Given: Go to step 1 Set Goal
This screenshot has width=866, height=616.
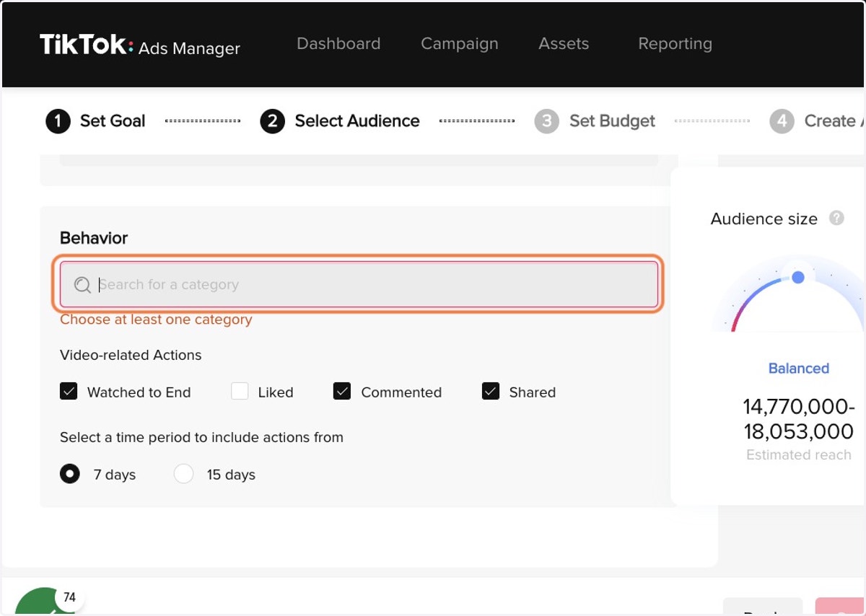Looking at the screenshot, I should coord(96,121).
